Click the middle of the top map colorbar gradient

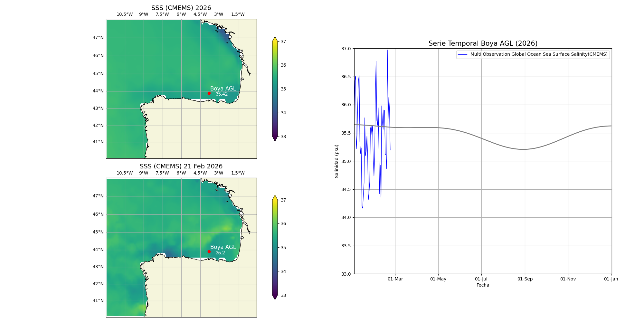(275, 89)
